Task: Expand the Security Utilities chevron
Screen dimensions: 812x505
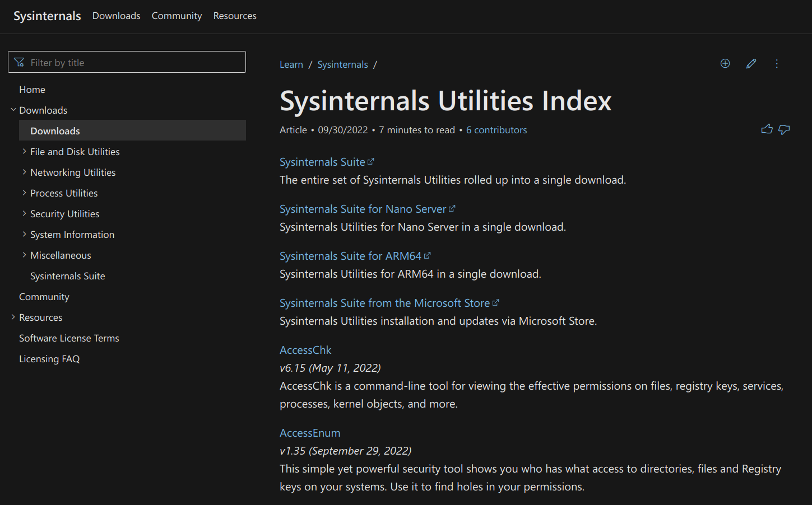Action: pos(24,213)
